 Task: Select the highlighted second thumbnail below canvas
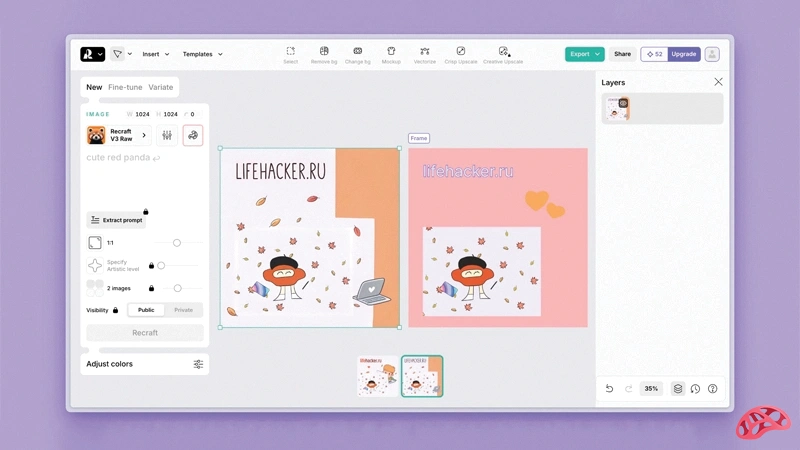point(422,376)
